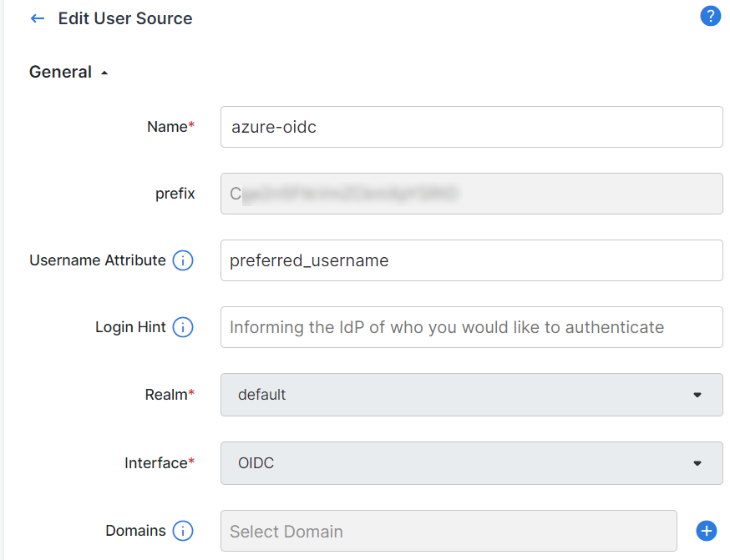This screenshot has height=560, width=730.
Task: Toggle the General section by its label
Action: pyautogui.click(x=62, y=72)
